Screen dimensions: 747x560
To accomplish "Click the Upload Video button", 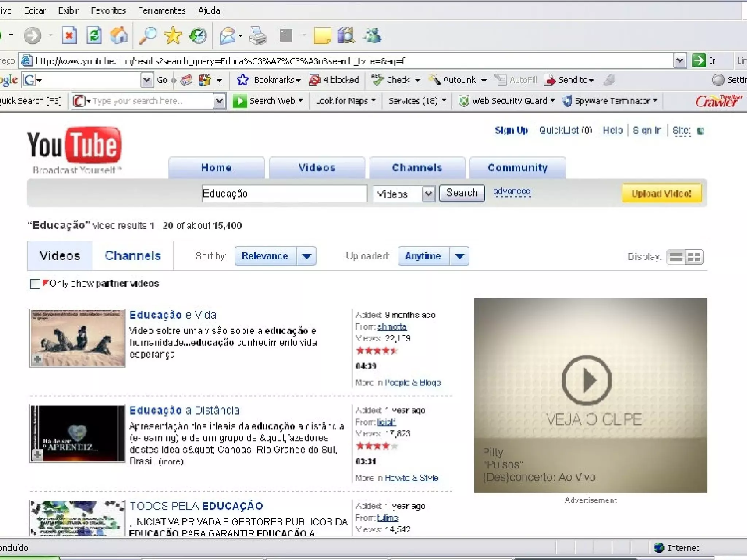I will click(x=661, y=194).
